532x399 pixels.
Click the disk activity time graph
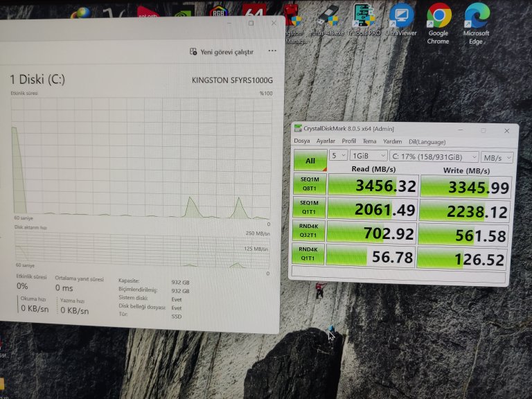(142, 158)
